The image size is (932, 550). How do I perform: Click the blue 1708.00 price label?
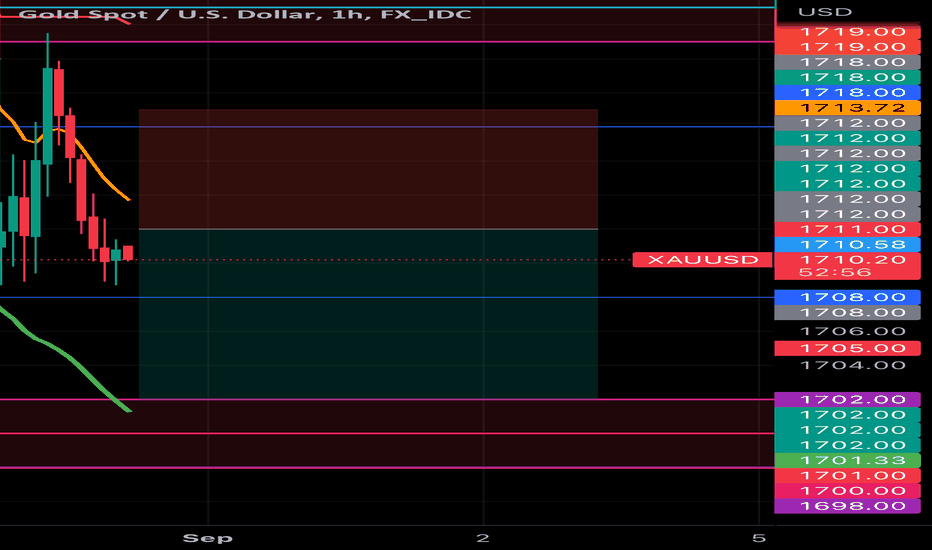[848, 297]
